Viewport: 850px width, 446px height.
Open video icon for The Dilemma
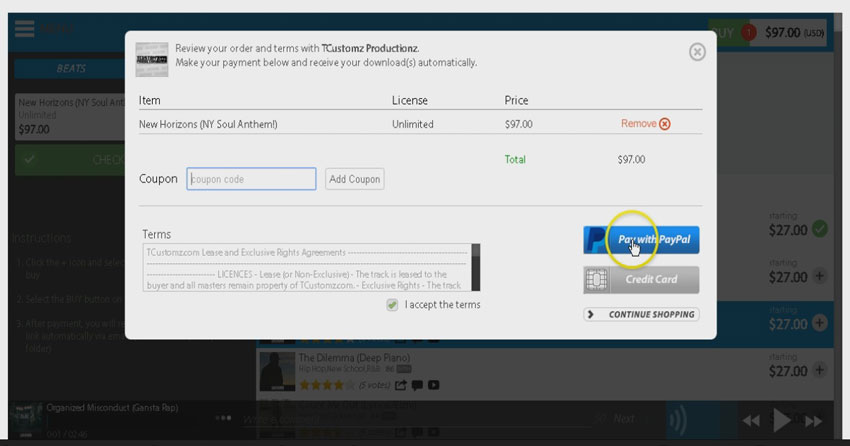click(x=434, y=385)
